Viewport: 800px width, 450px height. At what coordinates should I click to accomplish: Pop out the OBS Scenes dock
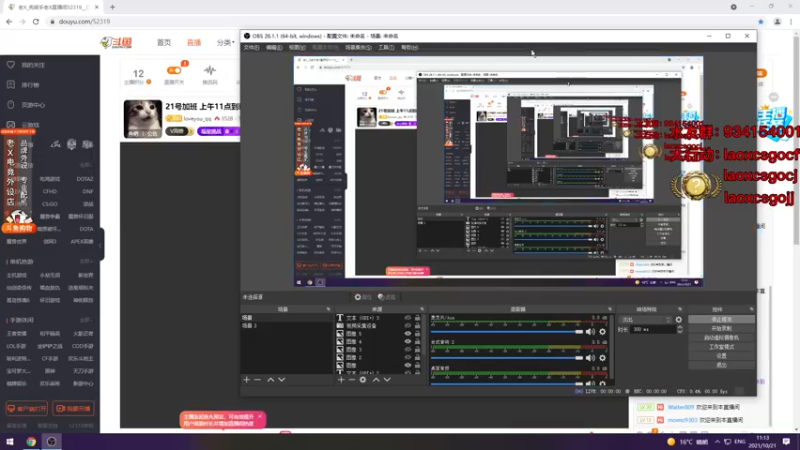pyautogui.click(x=328, y=309)
